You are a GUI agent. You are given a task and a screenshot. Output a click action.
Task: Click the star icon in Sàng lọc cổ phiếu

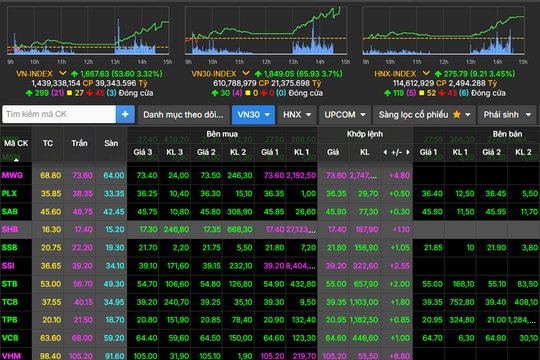tap(457, 115)
